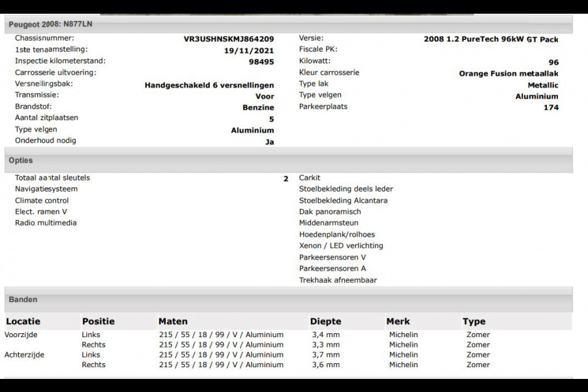Click the Michelin brand in Achterzijde Rechts row
Screen dimensions: 588x392
pos(403,365)
